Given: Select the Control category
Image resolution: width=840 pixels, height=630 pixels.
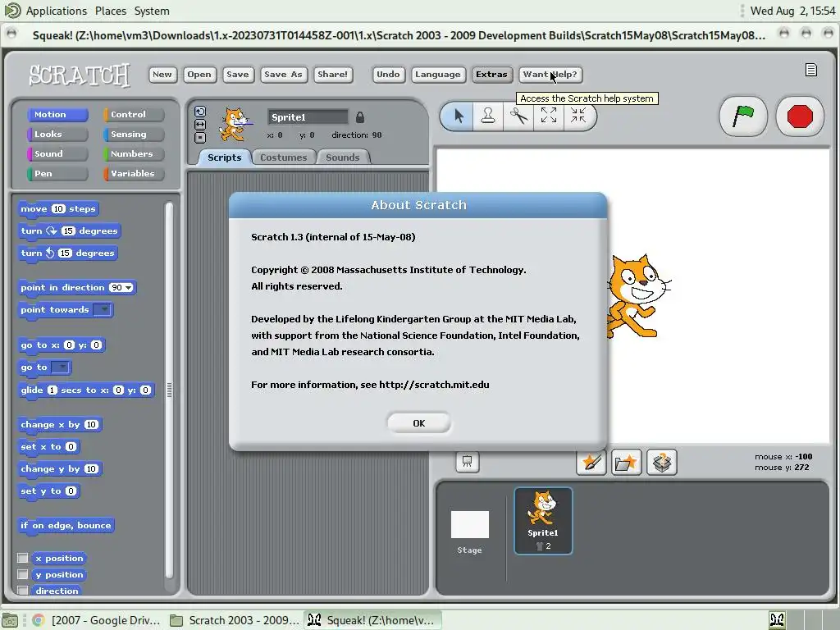Looking at the screenshot, I should [134, 114].
